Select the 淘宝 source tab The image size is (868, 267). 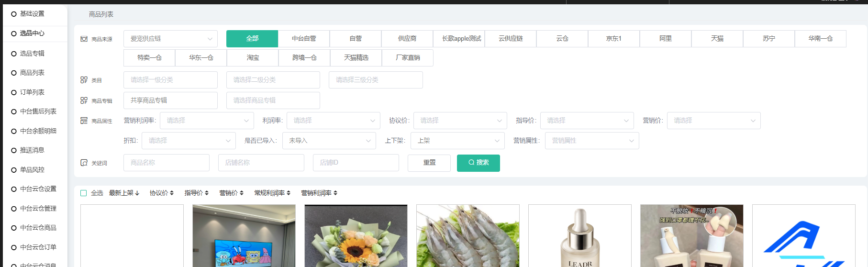253,58
